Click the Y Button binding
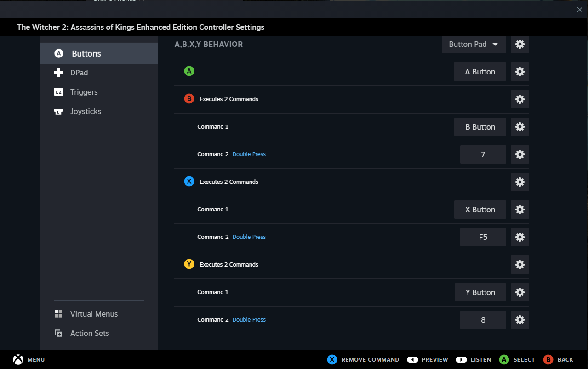Image resolution: width=588 pixels, height=369 pixels. point(480,292)
